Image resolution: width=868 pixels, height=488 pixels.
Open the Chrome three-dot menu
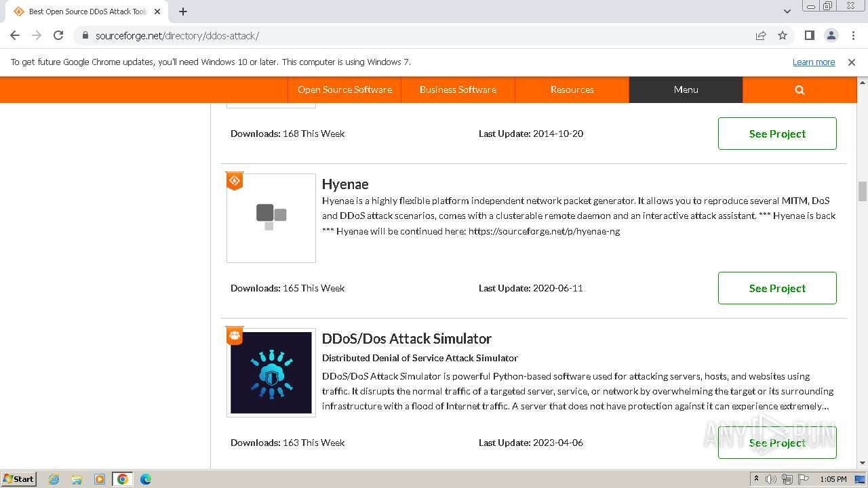click(852, 35)
